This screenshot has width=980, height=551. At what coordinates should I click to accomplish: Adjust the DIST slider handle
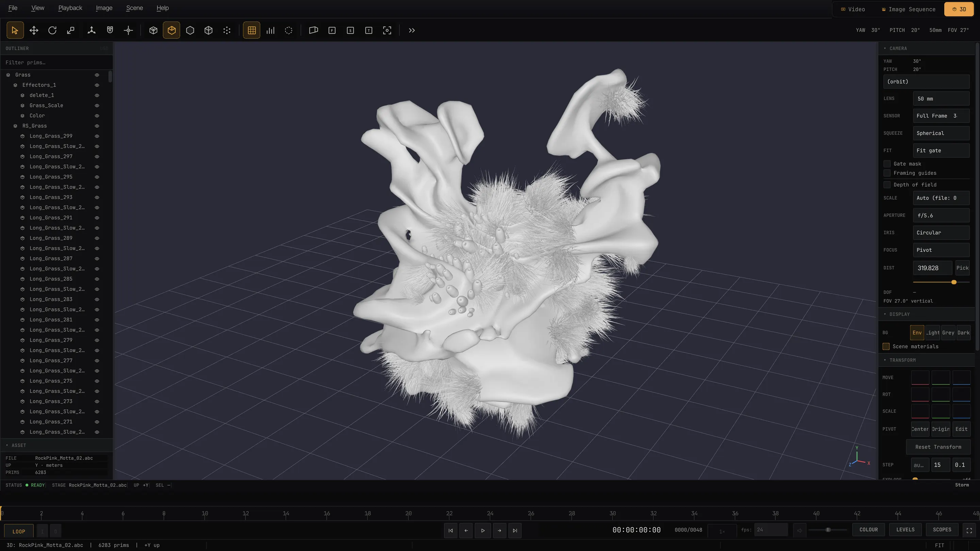[x=954, y=282]
